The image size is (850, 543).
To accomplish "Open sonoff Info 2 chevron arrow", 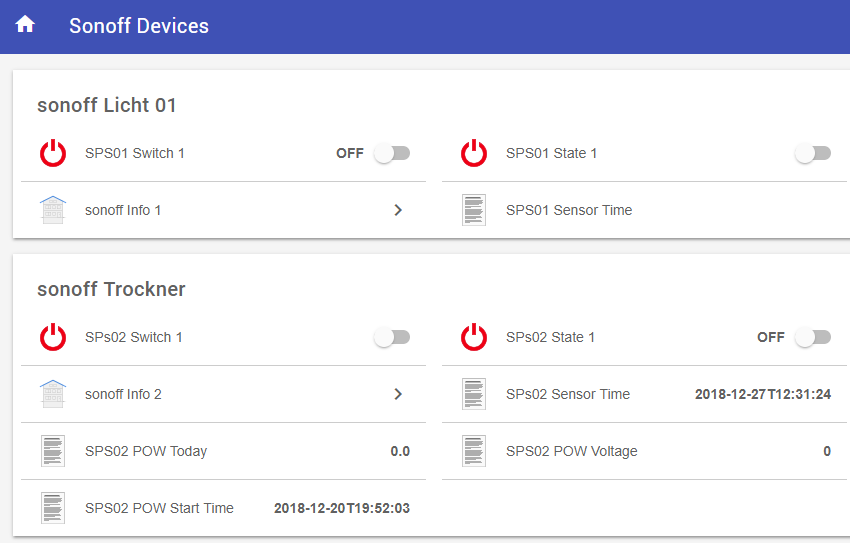I will [398, 394].
